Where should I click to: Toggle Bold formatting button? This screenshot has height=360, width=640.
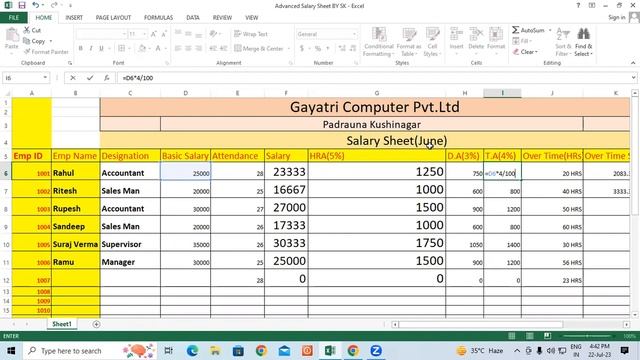click(x=81, y=48)
